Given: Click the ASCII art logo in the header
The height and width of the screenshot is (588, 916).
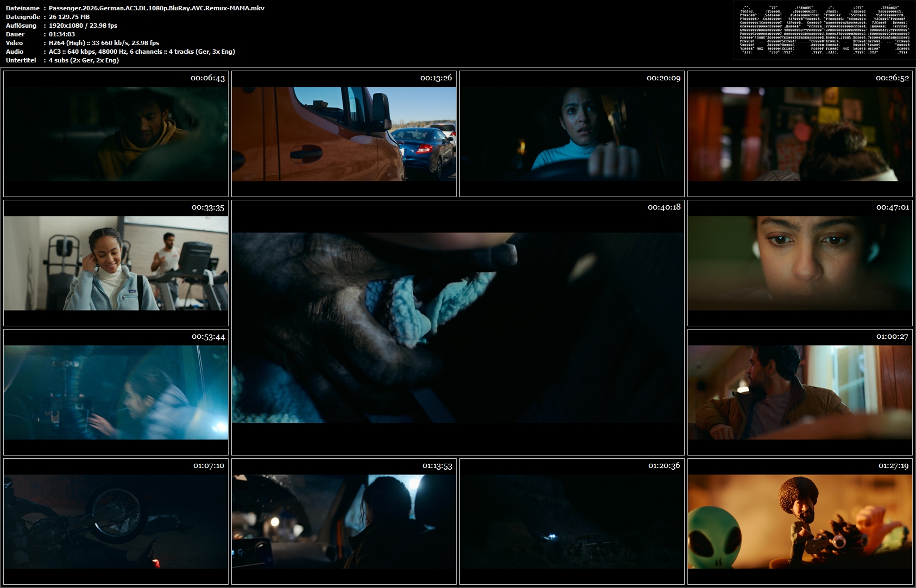Looking at the screenshot, I should (x=824, y=30).
